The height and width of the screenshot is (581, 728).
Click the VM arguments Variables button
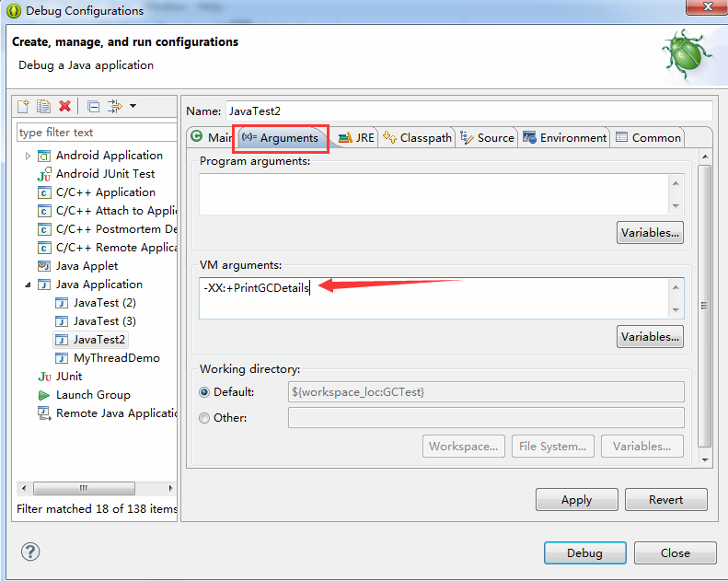click(x=650, y=336)
